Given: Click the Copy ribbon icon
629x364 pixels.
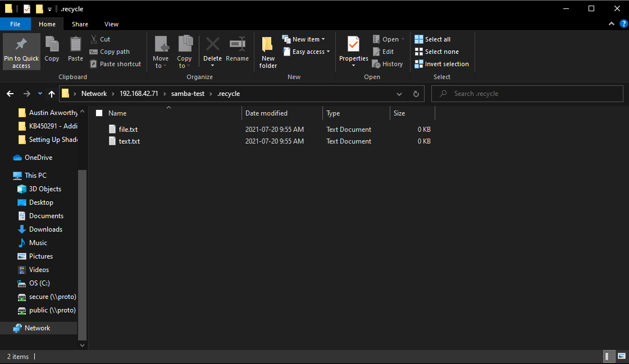Looking at the screenshot, I should [52, 44].
